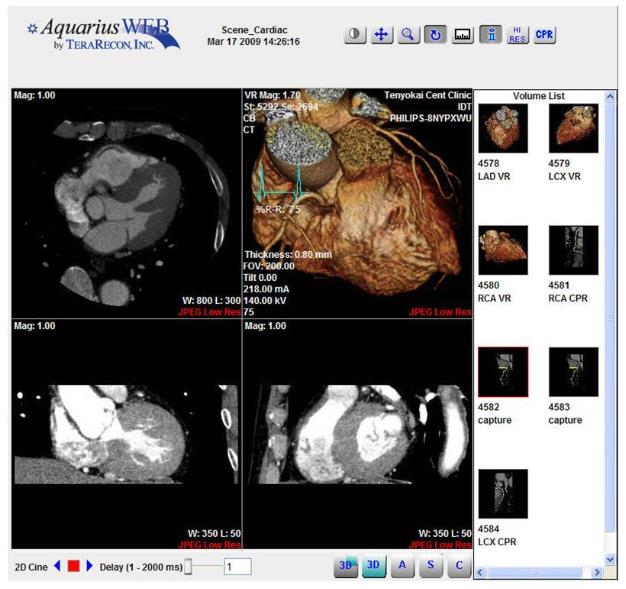Viewport: 626px width, 589px height.
Task: Select the window/level contrast tool
Action: point(357,34)
